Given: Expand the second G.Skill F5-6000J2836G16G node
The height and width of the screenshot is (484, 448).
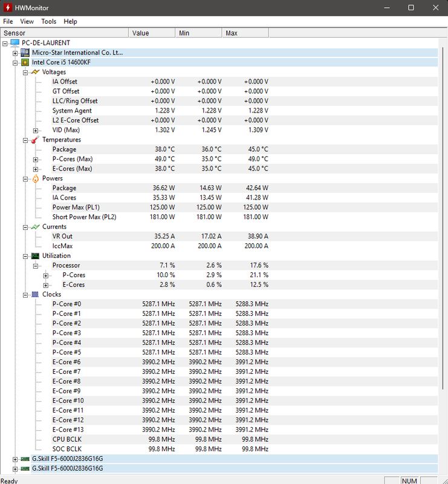Looking at the screenshot, I should [15, 469].
